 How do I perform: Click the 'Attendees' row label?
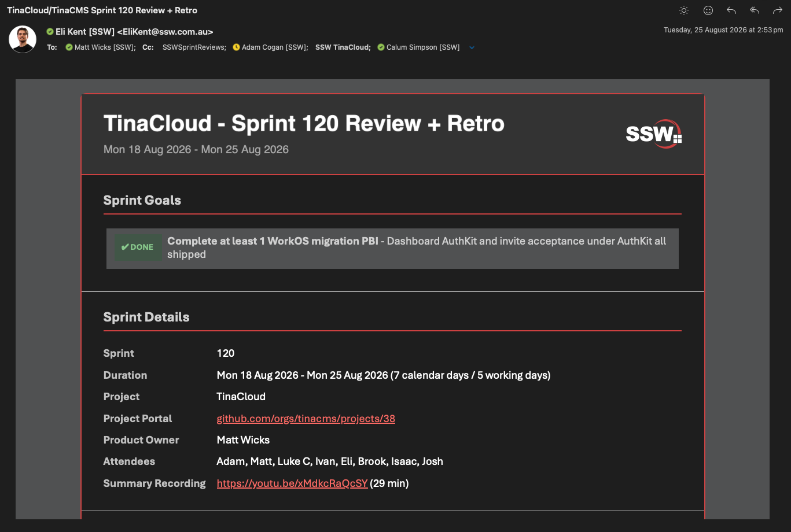pyautogui.click(x=129, y=461)
